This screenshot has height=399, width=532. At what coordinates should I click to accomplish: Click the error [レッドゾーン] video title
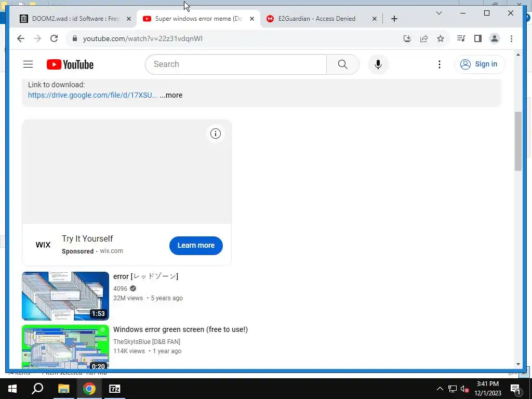click(x=145, y=276)
